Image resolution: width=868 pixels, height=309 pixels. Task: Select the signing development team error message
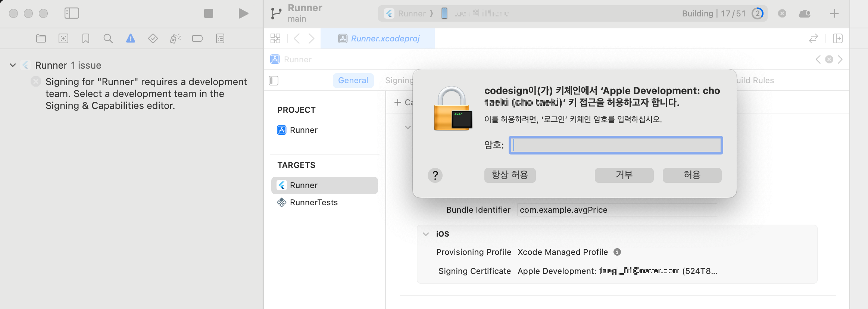146,94
